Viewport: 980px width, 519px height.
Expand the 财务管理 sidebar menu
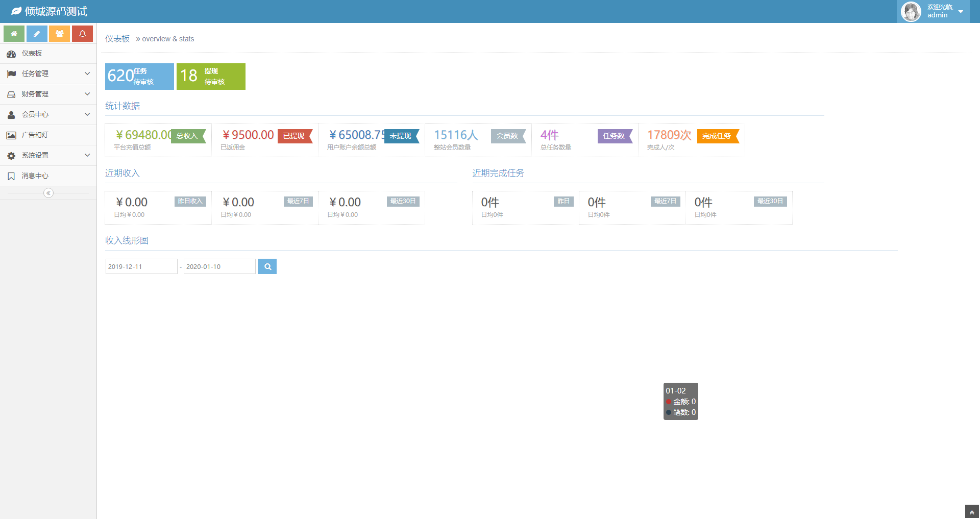coord(48,94)
